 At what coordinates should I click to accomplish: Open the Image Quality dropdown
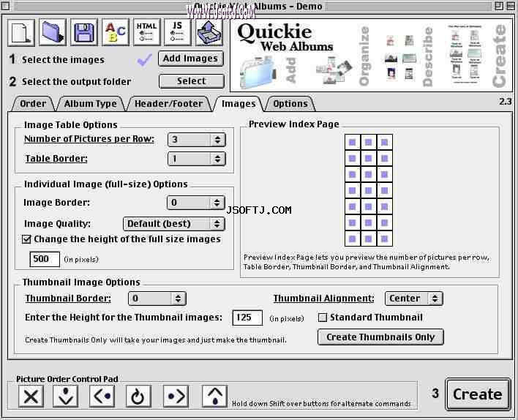tap(174, 224)
